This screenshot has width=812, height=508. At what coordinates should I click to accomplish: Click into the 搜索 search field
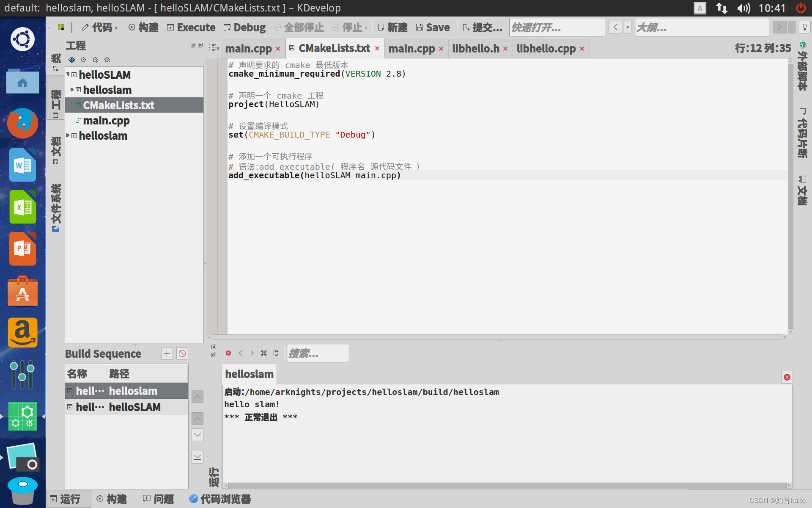click(317, 353)
